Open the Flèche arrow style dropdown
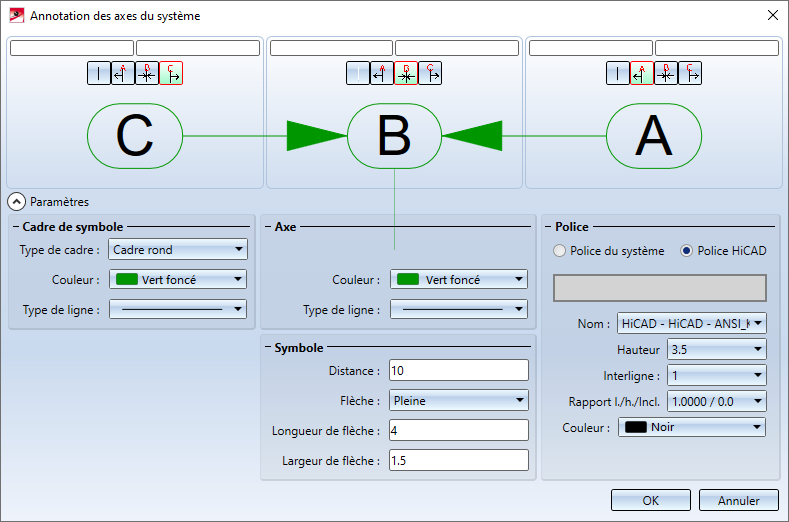This screenshot has height=522, width=789. pos(458,400)
